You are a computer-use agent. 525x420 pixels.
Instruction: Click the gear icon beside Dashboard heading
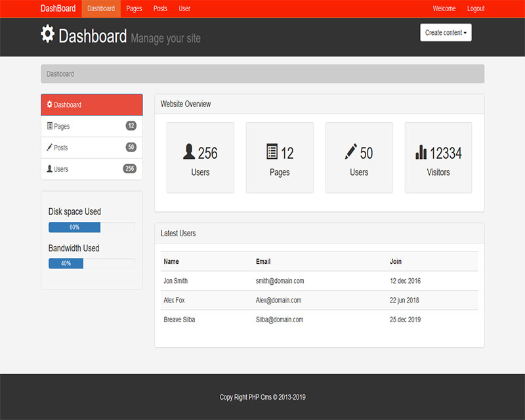coord(48,34)
